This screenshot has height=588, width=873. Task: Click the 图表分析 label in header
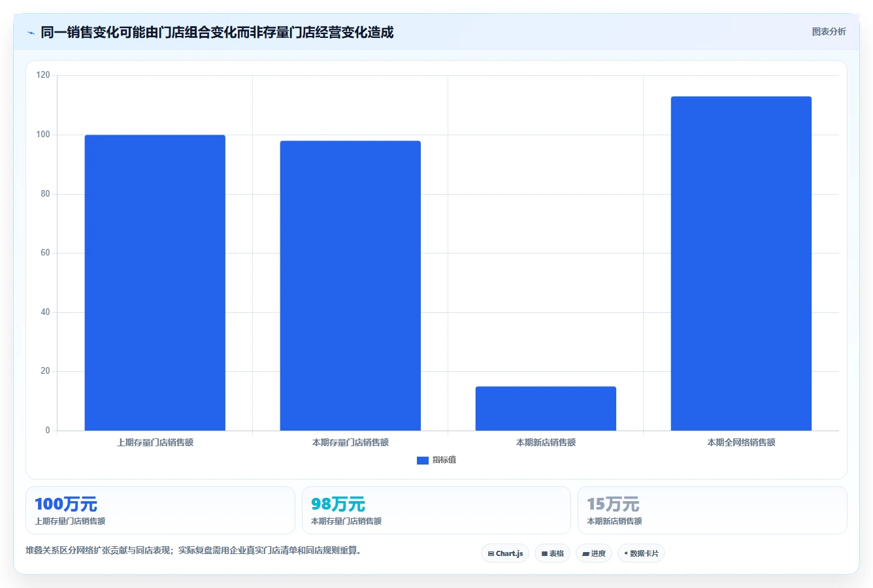click(829, 31)
